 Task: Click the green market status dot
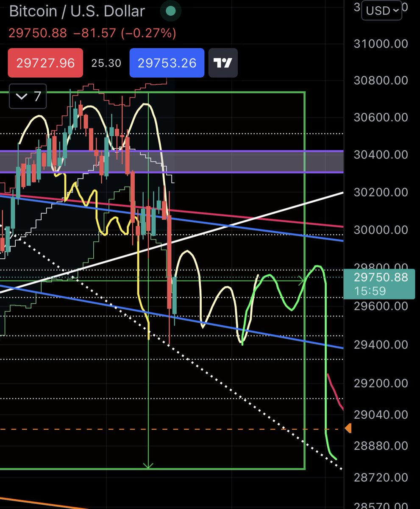coord(170,11)
